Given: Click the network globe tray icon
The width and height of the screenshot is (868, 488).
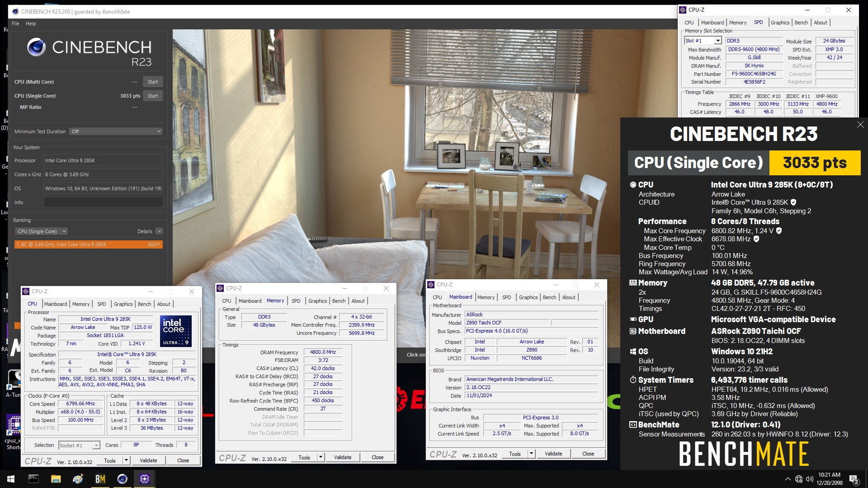Looking at the screenshot, I should [799, 479].
